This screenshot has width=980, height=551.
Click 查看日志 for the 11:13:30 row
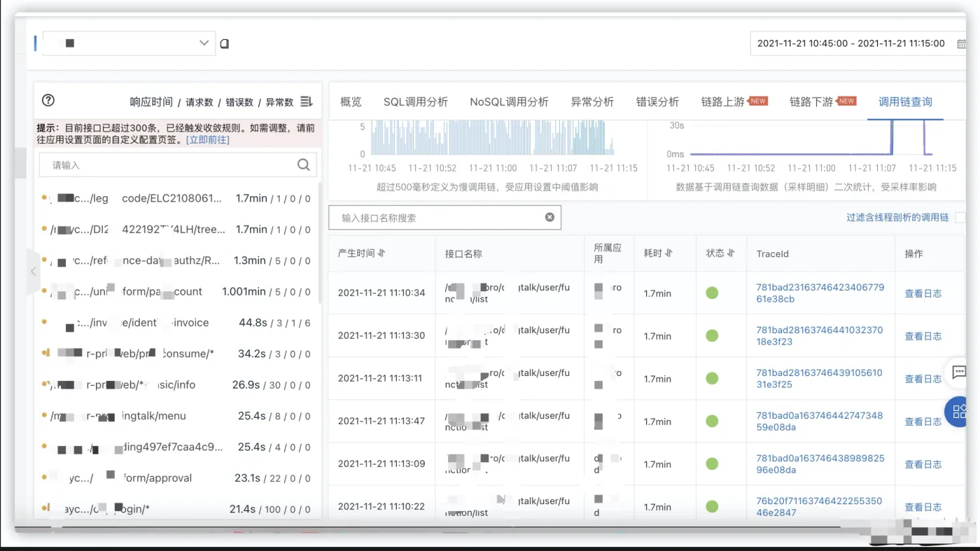pyautogui.click(x=923, y=336)
